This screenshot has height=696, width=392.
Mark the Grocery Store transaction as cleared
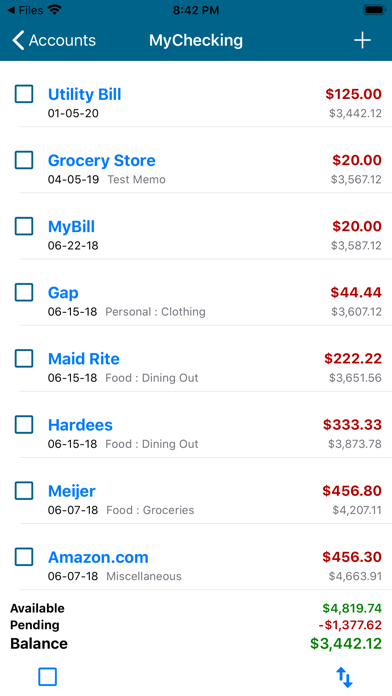click(24, 160)
